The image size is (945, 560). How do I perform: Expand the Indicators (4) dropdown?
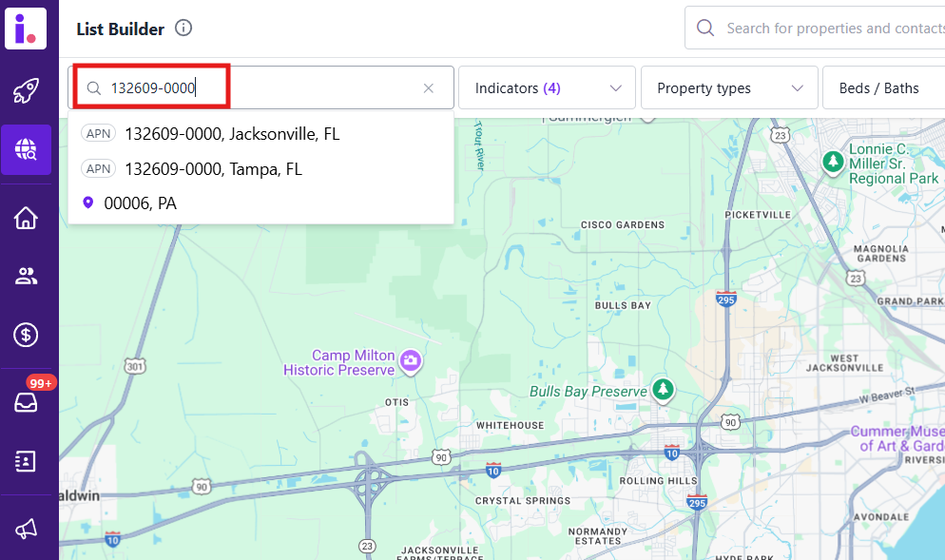click(x=547, y=88)
